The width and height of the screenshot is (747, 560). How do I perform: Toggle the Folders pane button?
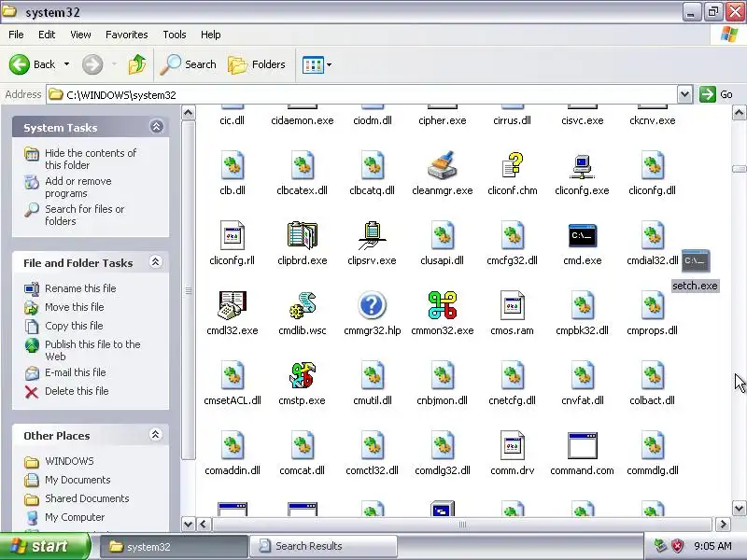pyautogui.click(x=257, y=64)
